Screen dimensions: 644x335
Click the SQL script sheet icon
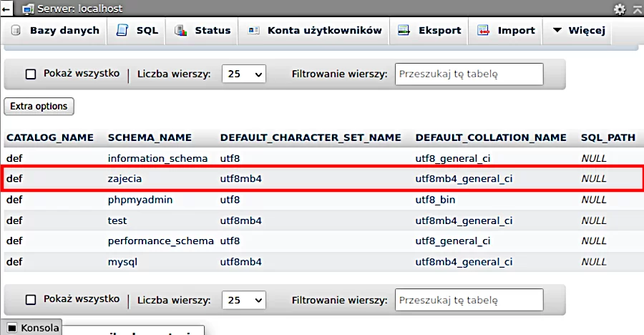(122, 30)
